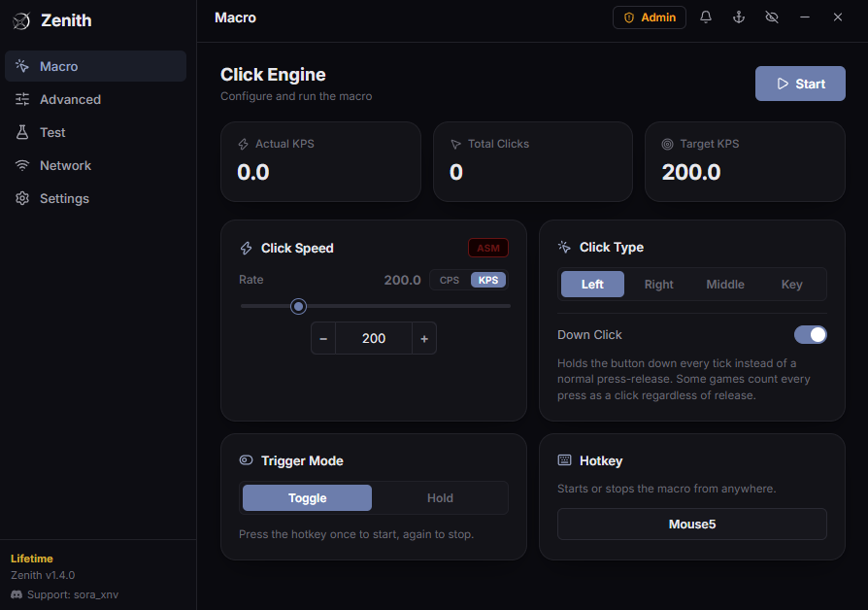Click the Actual KPS value 0.0

(253, 172)
